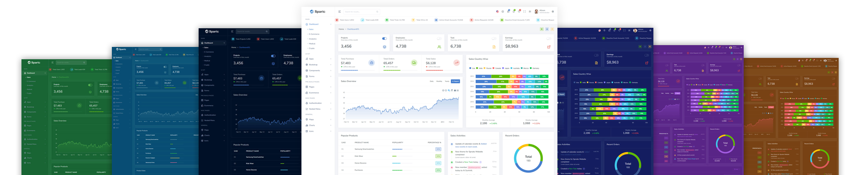Click the blue Report button
The height and width of the screenshot is (175, 868).
coord(455,81)
